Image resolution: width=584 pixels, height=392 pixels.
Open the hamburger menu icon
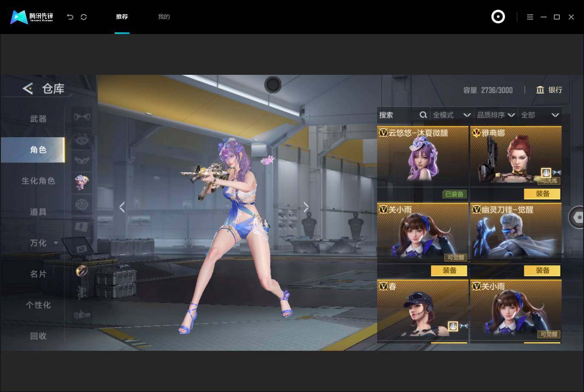[530, 17]
